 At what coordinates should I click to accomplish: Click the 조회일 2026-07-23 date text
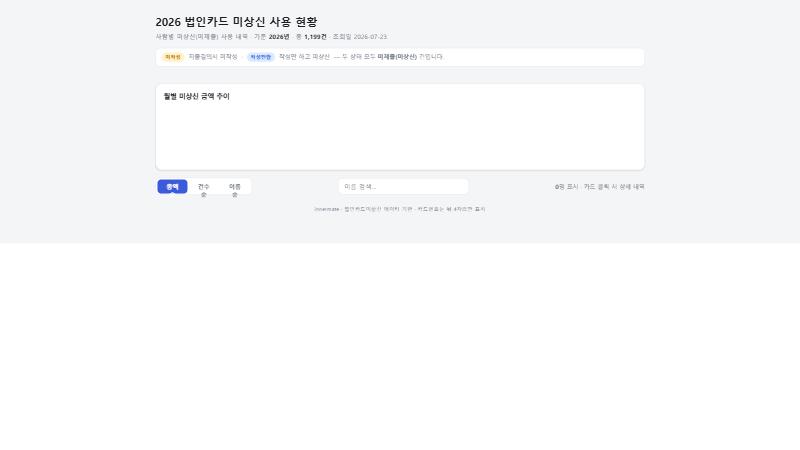pos(360,37)
